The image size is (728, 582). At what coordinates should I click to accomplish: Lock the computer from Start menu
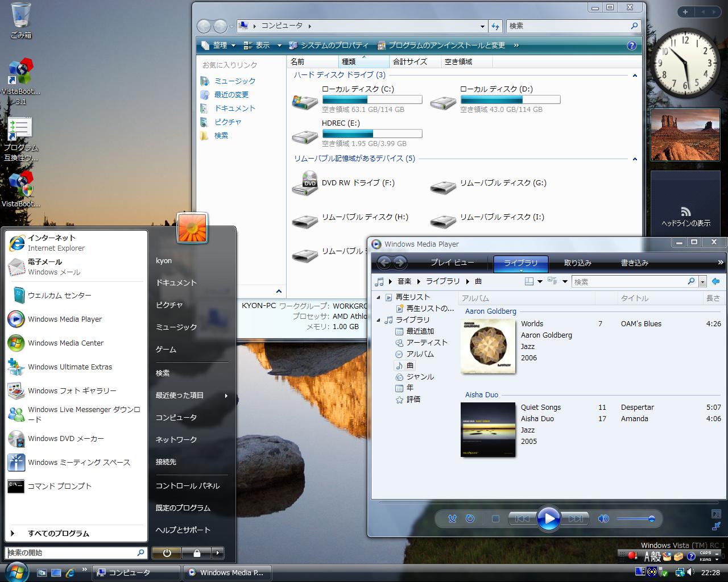click(x=196, y=552)
